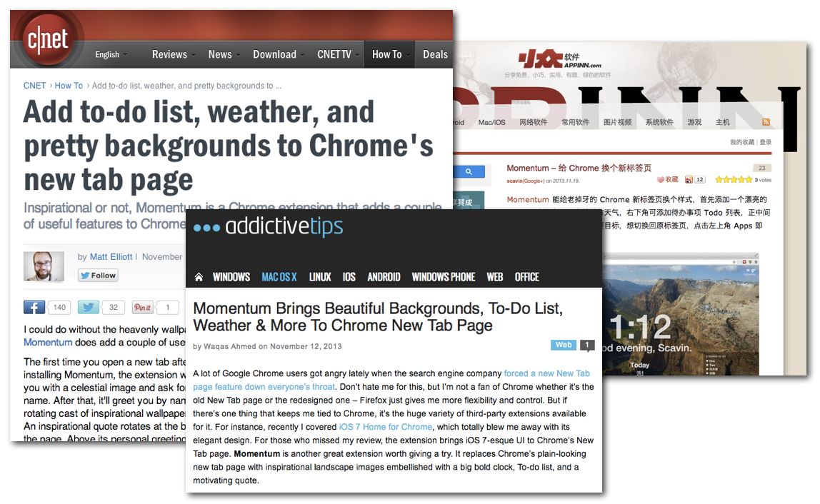Click the addictivetips home icon
The width and height of the screenshot is (820, 504).
[199, 277]
